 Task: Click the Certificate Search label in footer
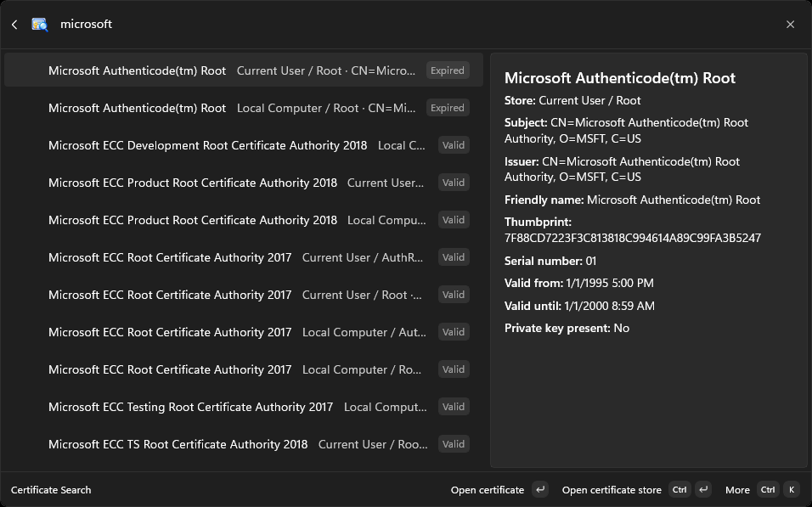[x=51, y=489]
